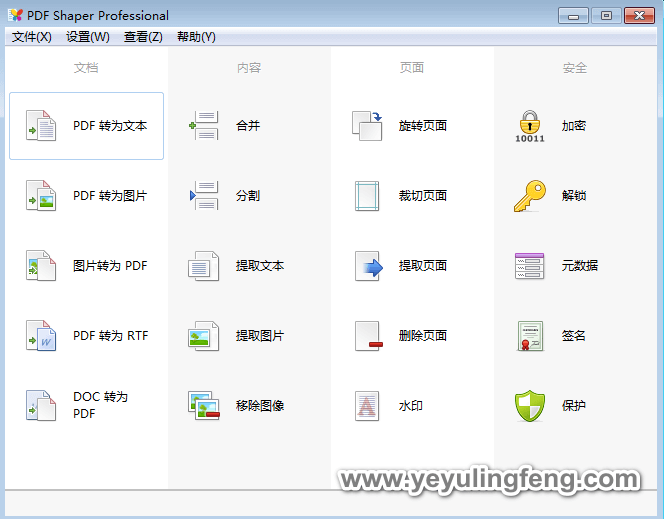This screenshot has width=664, height=519.
Task: Select the 图片转为 PDF tool
Action: 86,265
